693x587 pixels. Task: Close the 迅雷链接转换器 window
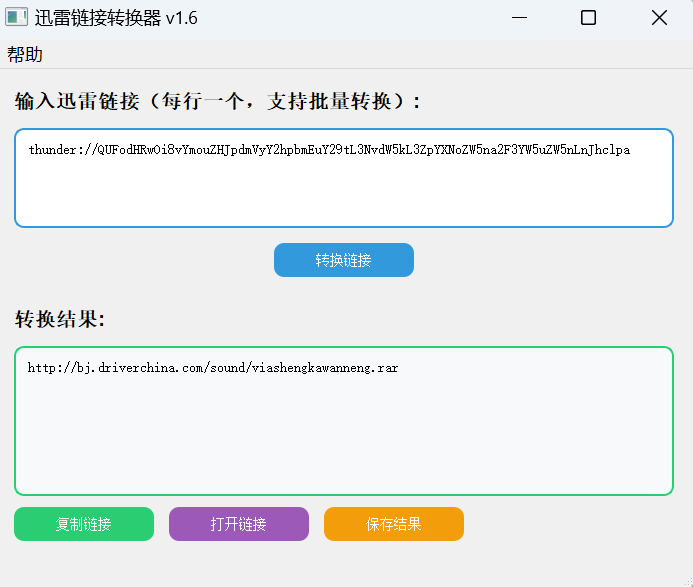[x=658, y=18]
